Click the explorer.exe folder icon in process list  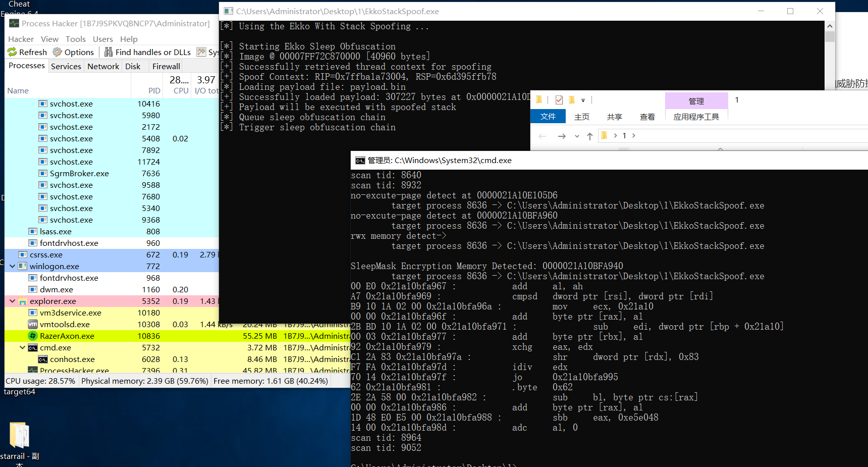tap(23, 301)
